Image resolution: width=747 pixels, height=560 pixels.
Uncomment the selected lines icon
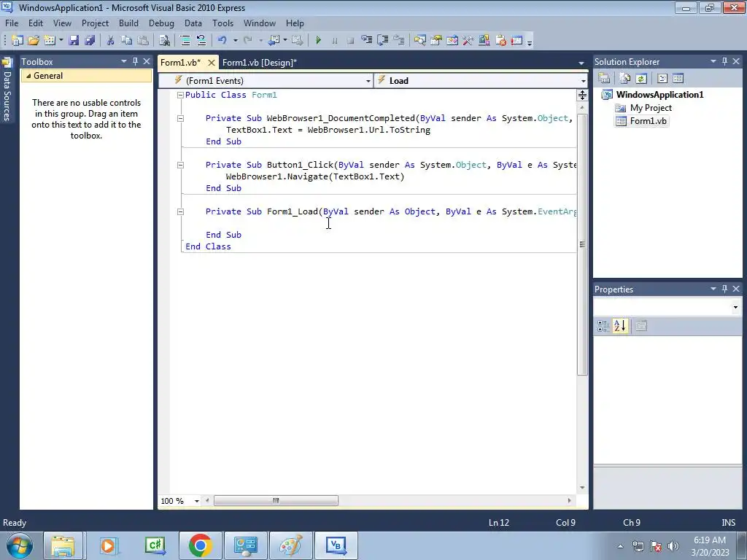coord(201,41)
